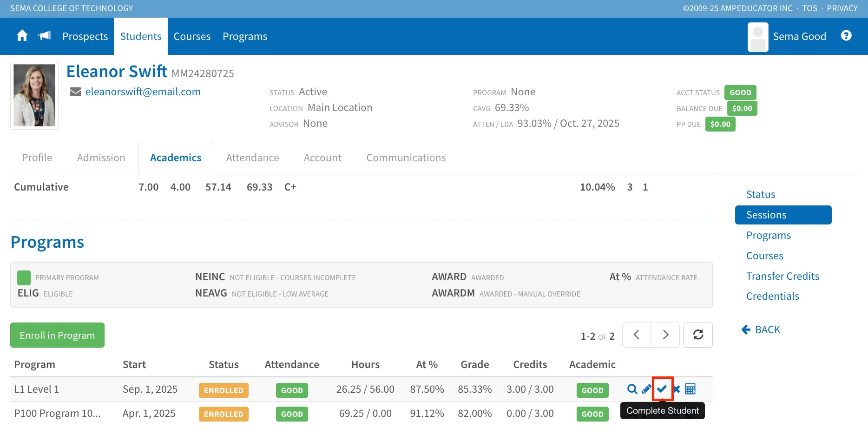Open the Prospects menu
The height and width of the screenshot is (435, 868).
pos(85,36)
